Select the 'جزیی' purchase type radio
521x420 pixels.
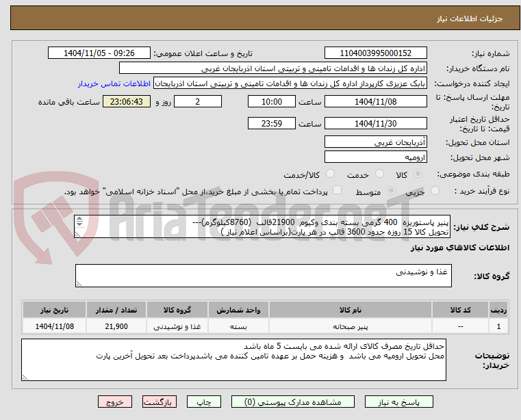pyautogui.click(x=435, y=191)
